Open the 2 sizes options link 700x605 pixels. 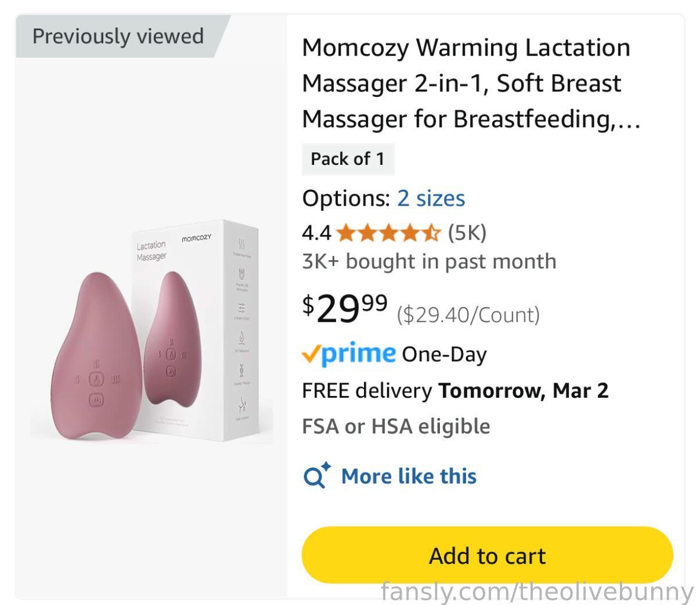pyautogui.click(x=431, y=198)
